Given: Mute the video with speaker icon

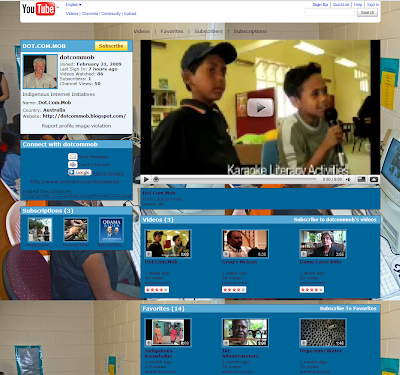Looking at the screenshot, I should [348, 179].
